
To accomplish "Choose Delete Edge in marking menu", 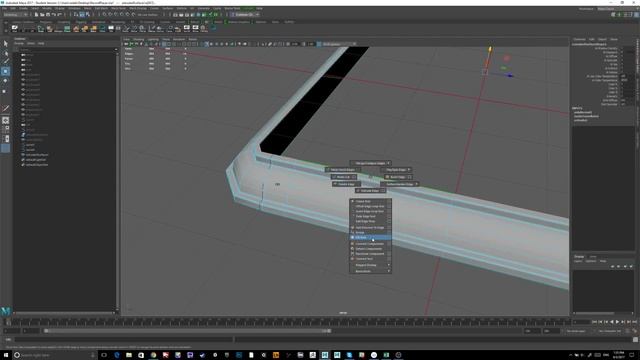I will point(346,184).
